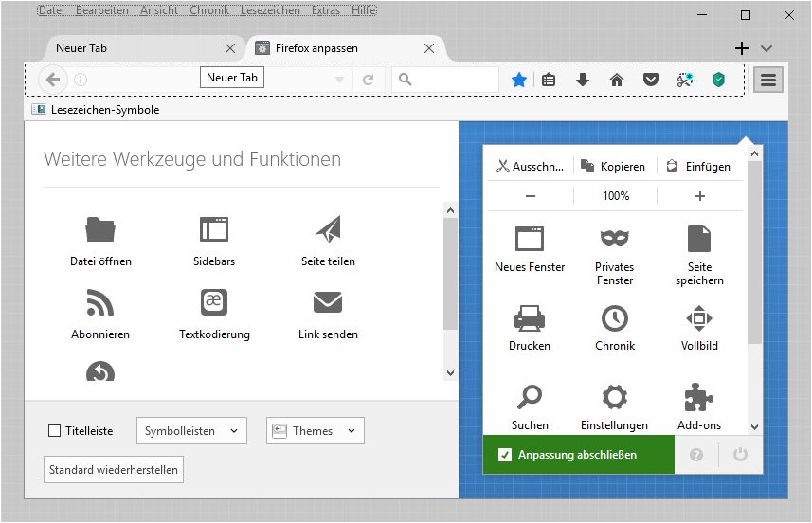
Task: Close the Neuer Tab tab
Action: click(x=230, y=48)
